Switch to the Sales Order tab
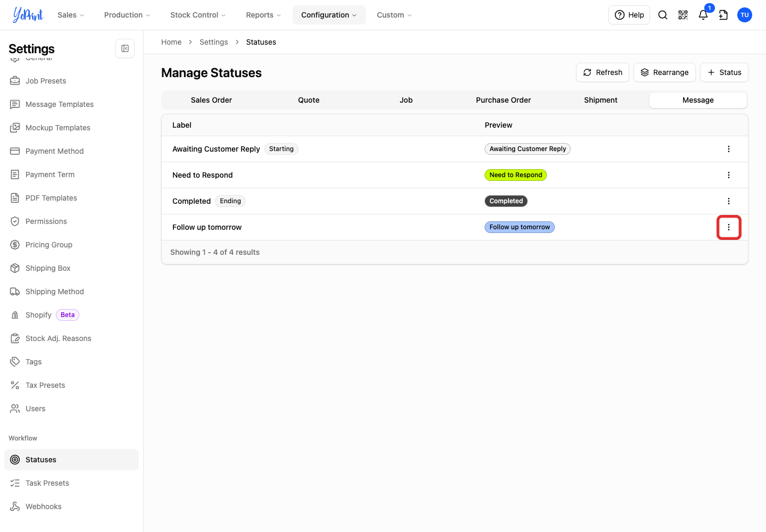Image resolution: width=766 pixels, height=532 pixels. click(211, 100)
